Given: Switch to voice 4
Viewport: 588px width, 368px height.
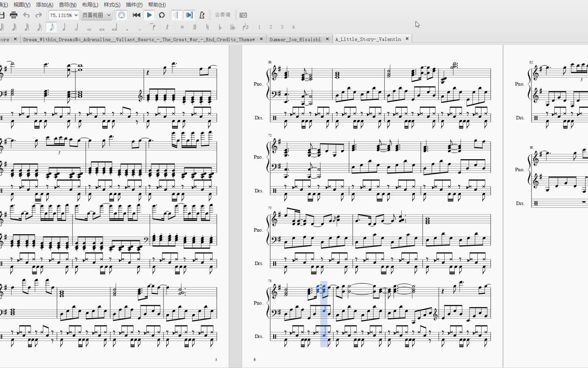Looking at the screenshot, I should (x=293, y=27).
